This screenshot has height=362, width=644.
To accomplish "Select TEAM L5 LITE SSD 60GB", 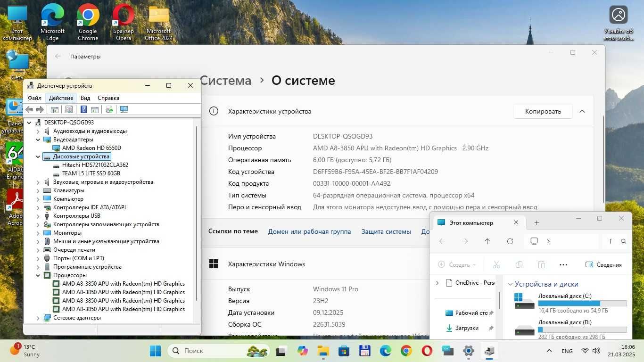I will (x=91, y=173).
